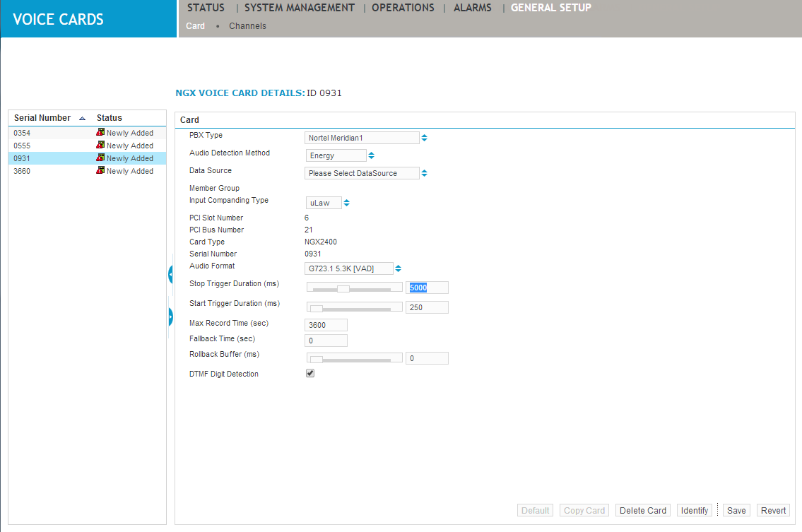Toggle DTMF Digit Detection checkbox
802x532 pixels.
(x=310, y=373)
